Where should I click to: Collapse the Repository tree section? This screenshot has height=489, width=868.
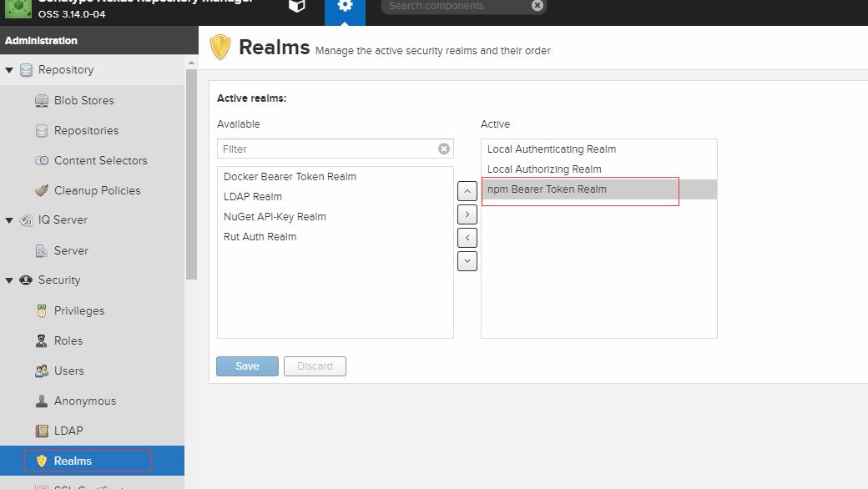(9, 70)
